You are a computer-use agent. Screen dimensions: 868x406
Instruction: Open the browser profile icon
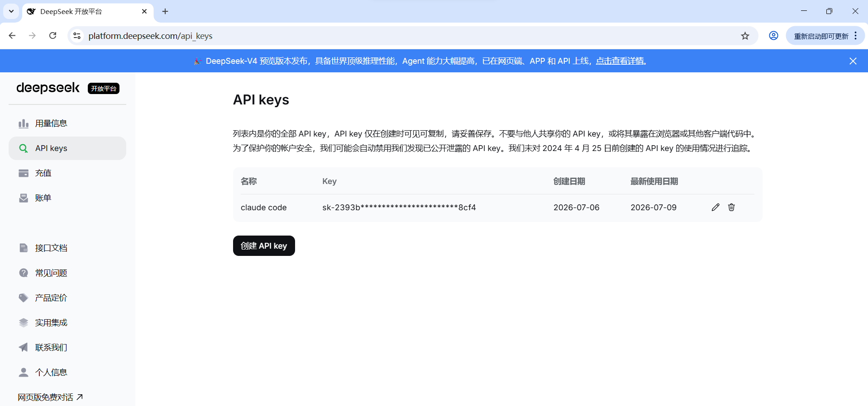773,36
